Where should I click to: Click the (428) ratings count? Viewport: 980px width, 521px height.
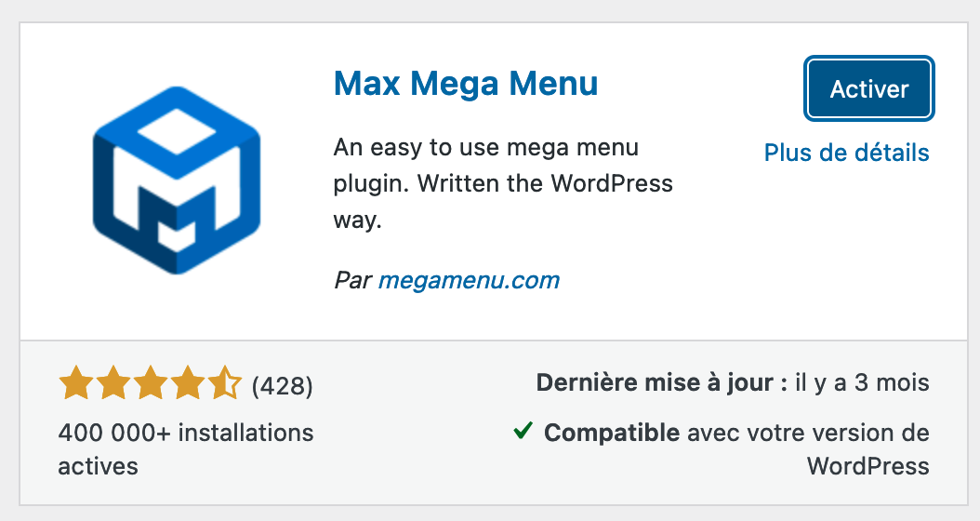pos(283,385)
